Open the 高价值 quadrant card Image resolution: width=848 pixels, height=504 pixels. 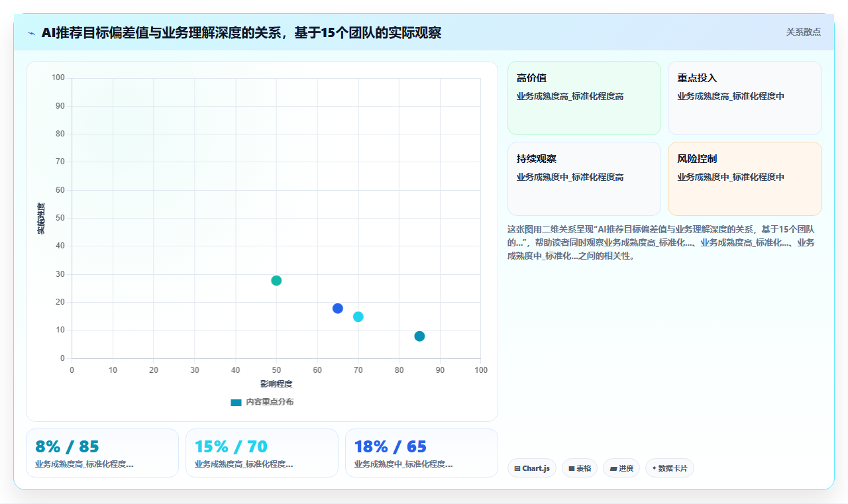click(584, 98)
